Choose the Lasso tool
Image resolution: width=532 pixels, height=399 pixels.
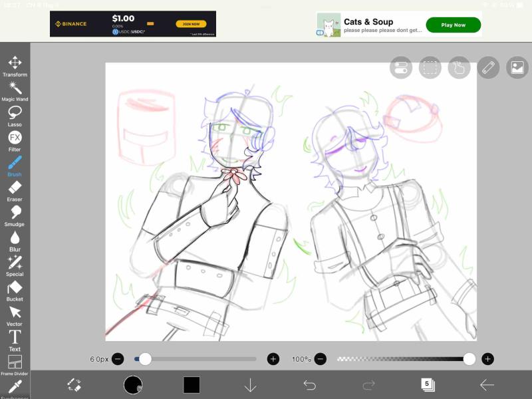[15, 116]
